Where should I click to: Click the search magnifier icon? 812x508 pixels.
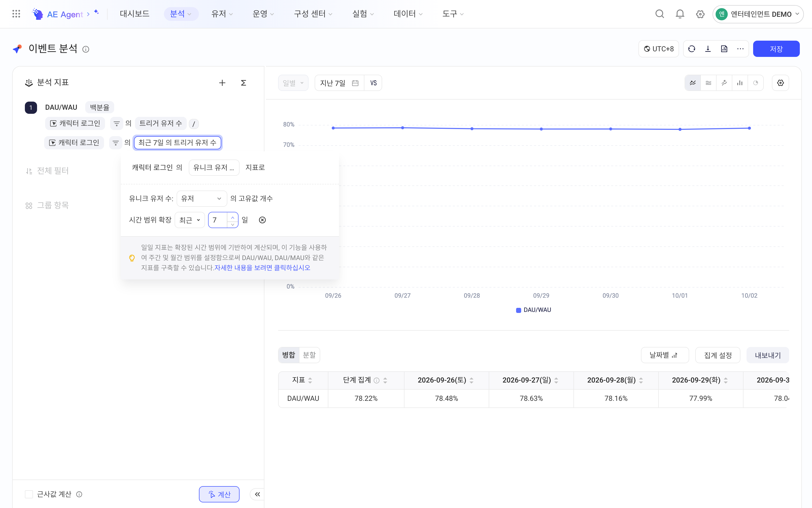click(x=660, y=14)
